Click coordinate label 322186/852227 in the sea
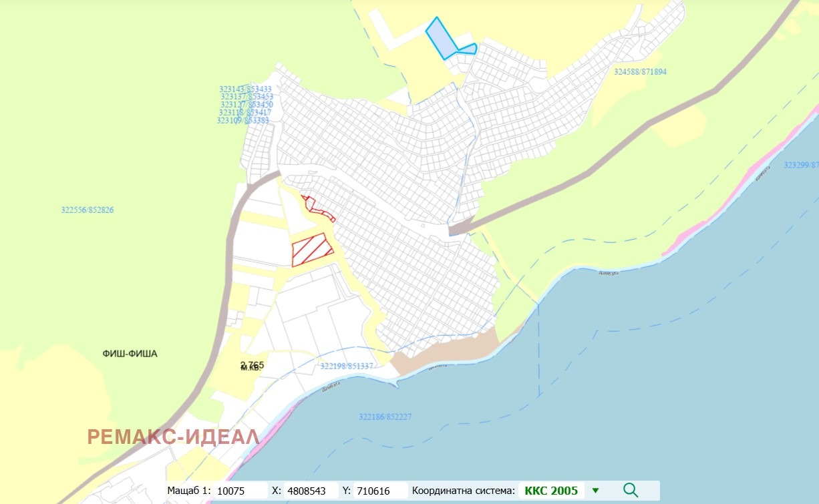819x504 pixels. click(385, 417)
